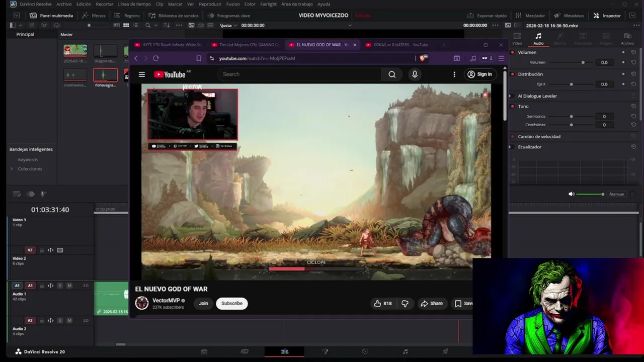
Task: Switch to the Inspector Video tab
Action: [x=517, y=39]
